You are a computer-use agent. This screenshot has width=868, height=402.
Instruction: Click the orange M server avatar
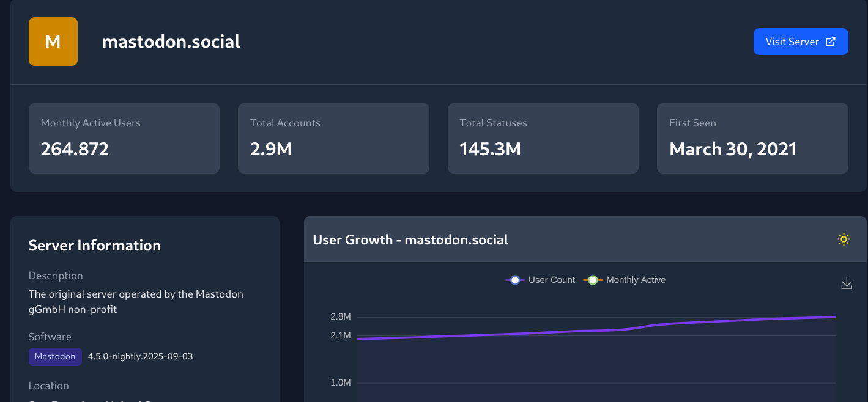pos(53,42)
